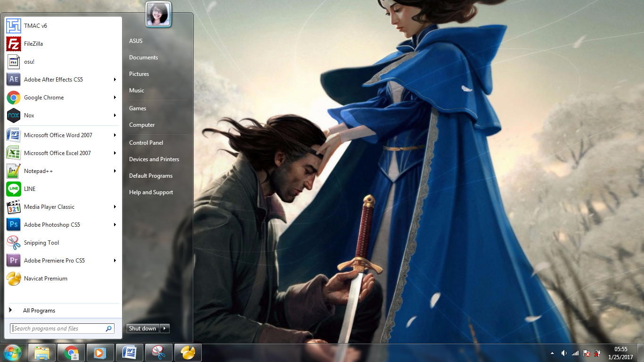Screen dimensions: 644x362
Task: Open Navicat on the taskbar
Action: [188, 353]
